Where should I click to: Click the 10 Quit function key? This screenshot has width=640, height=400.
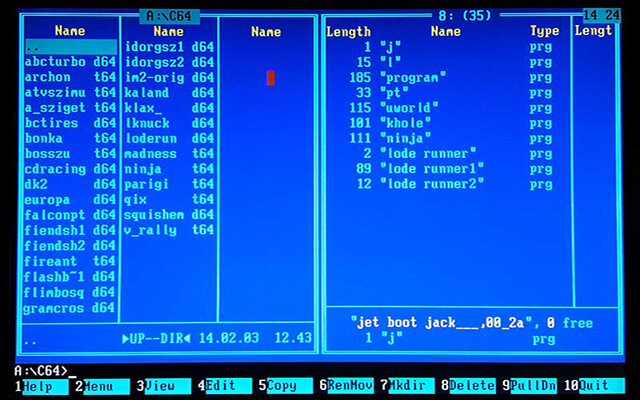[594, 385]
